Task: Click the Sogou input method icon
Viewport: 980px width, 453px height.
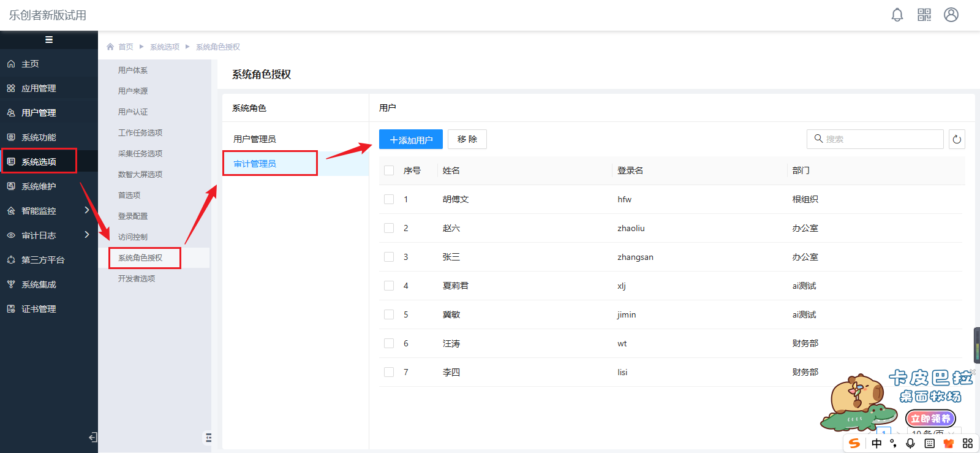Action: 854,443
